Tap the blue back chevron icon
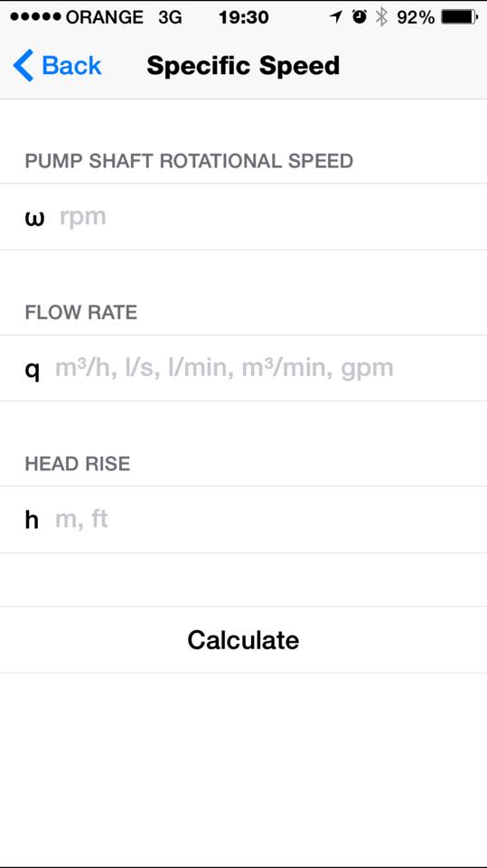 [x=23, y=65]
